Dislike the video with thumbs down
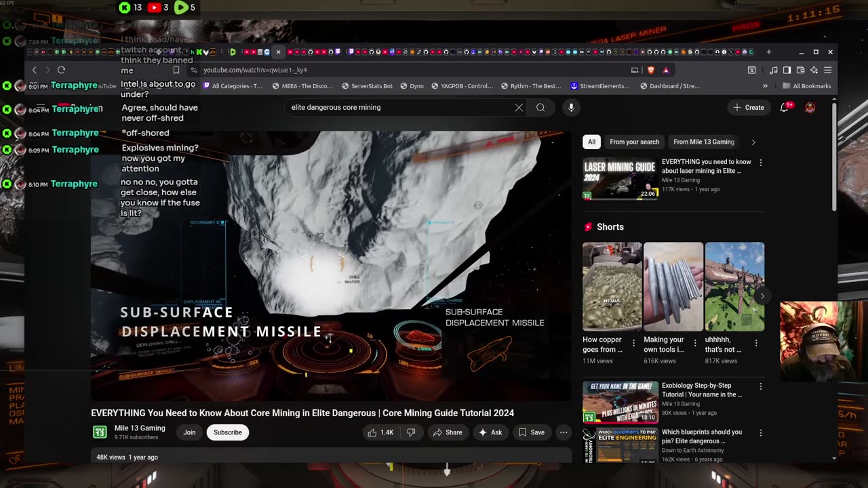 tap(410, 432)
